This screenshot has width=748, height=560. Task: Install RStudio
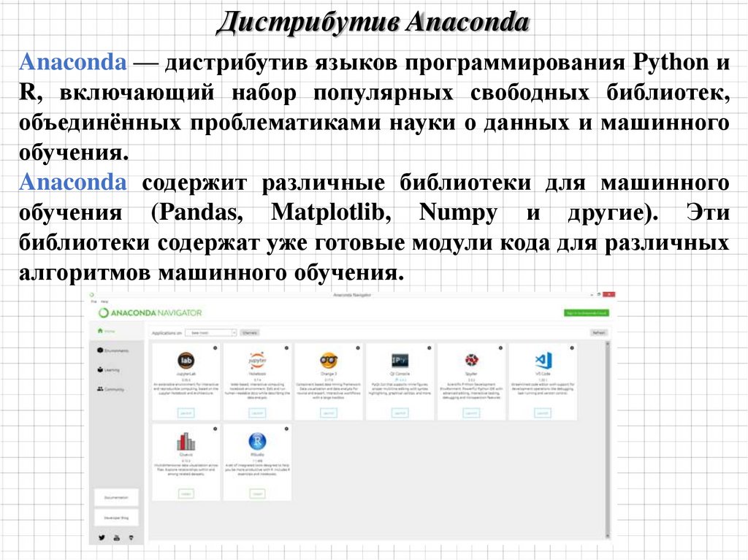(258, 494)
